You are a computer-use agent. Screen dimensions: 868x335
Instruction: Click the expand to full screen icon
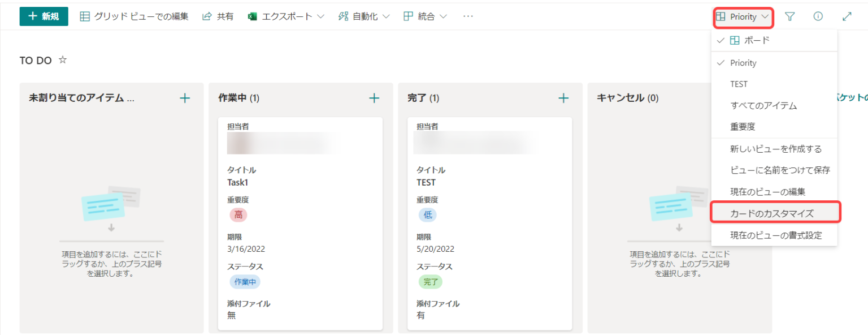[847, 17]
